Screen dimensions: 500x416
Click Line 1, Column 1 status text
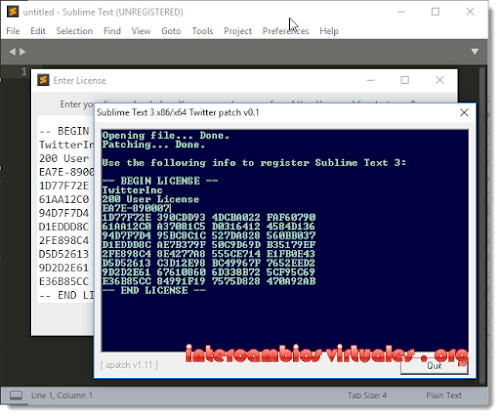[x=62, y=395]
